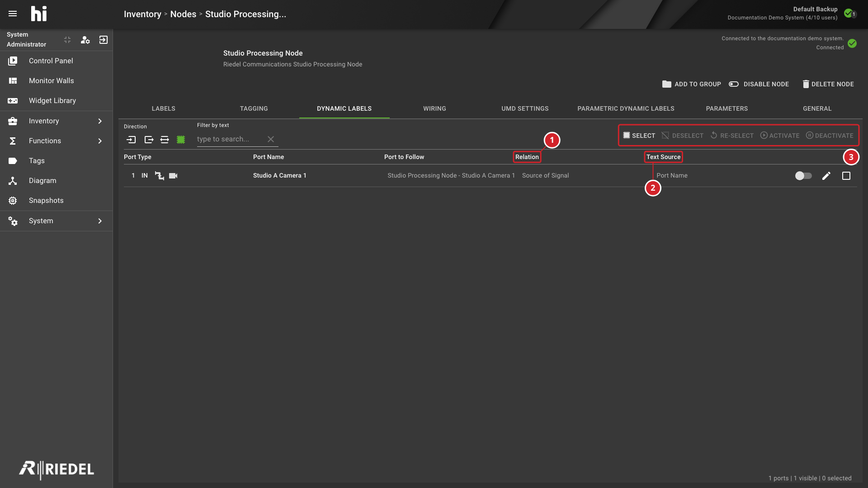Open the hamburger main menu
The height and width of the screenshot is (488, 868).
13,14
